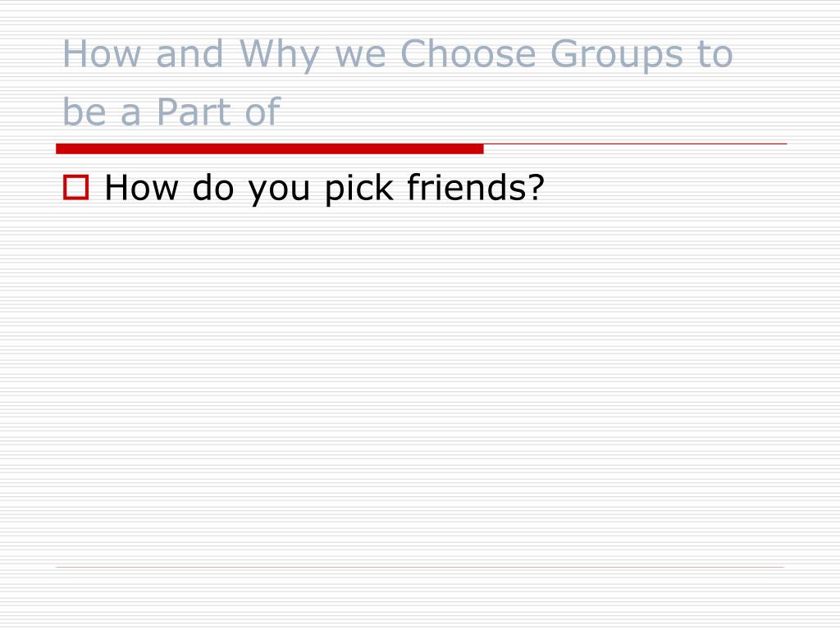Viewport: 840px width, 630px height.
Task: Click "How" starting the bullet question
Action: [x=141, y=188]
